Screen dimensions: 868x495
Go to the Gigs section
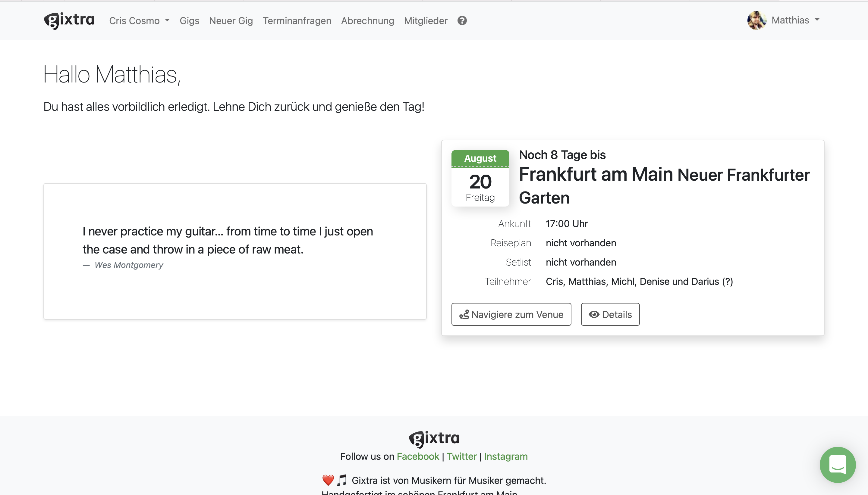[189, 21]
